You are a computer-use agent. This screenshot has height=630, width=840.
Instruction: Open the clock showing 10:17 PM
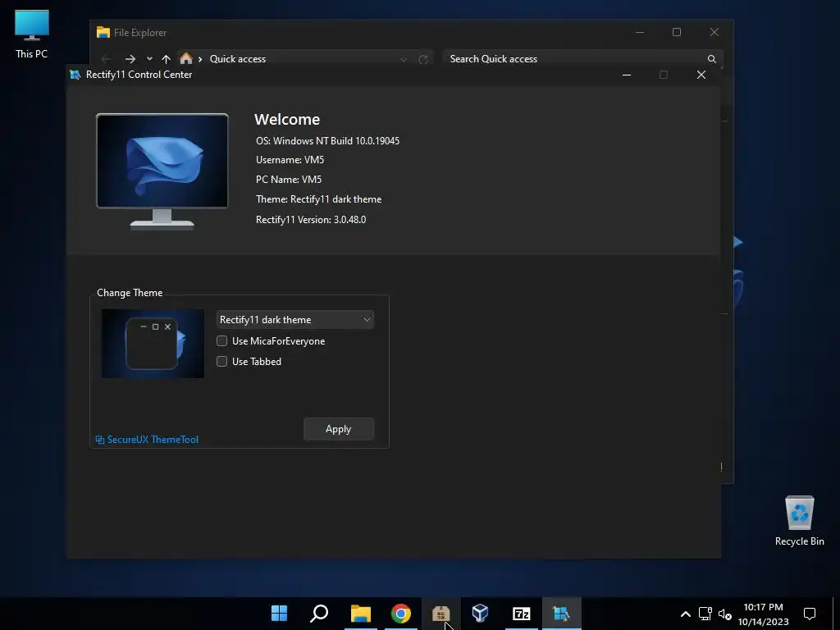(x=763, y=614)
